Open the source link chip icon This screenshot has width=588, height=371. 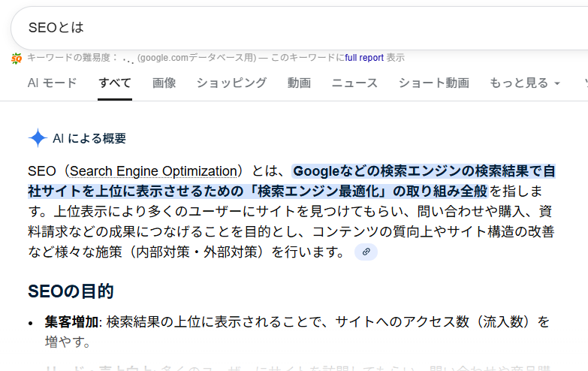366,252
